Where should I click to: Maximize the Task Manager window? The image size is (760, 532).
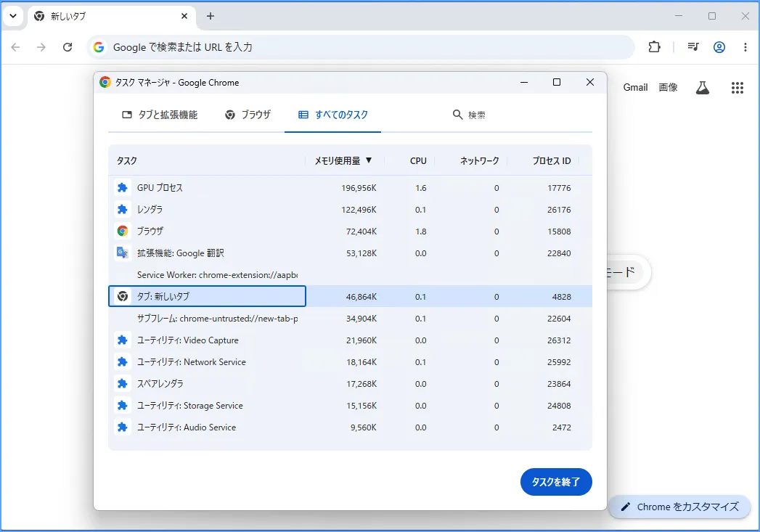557,82
